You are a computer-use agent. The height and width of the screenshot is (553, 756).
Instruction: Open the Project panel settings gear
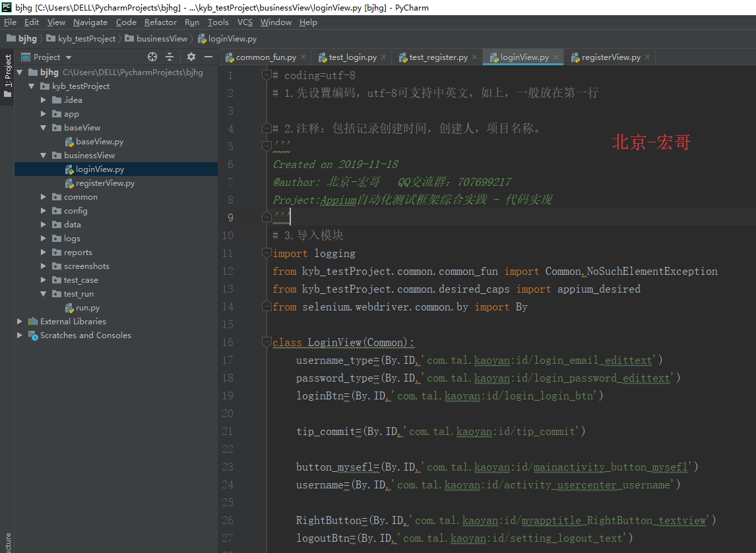click(189, 57)
